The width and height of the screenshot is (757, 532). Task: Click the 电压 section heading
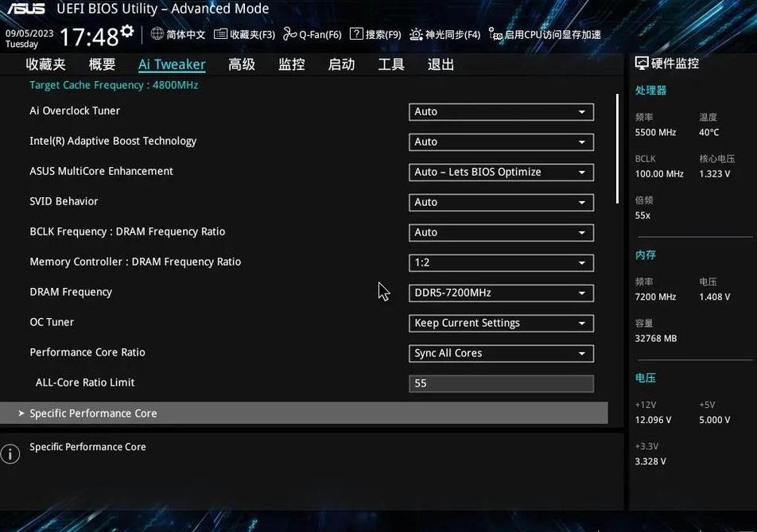(646, 378)
